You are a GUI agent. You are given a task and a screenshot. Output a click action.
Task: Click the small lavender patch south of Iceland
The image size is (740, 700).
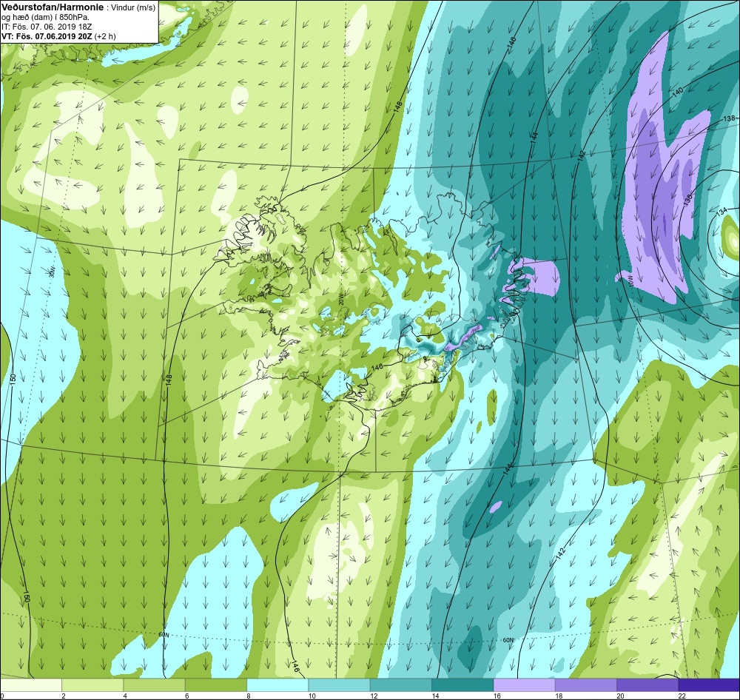point(495,507)
